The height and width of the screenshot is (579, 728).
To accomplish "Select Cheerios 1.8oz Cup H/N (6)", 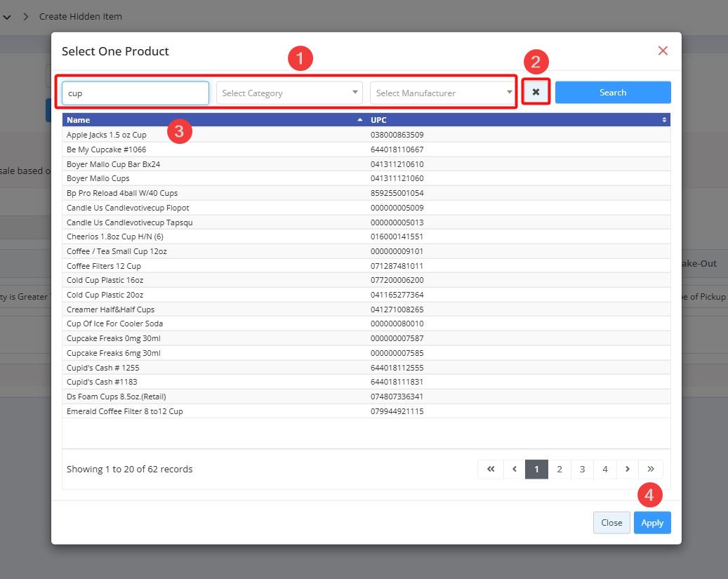I will (x=366, y=237).
